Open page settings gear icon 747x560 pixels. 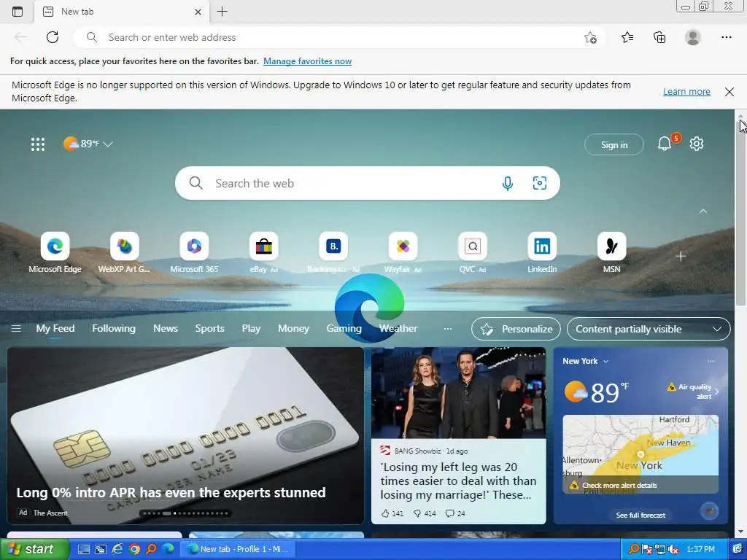[x=697, y=144]
